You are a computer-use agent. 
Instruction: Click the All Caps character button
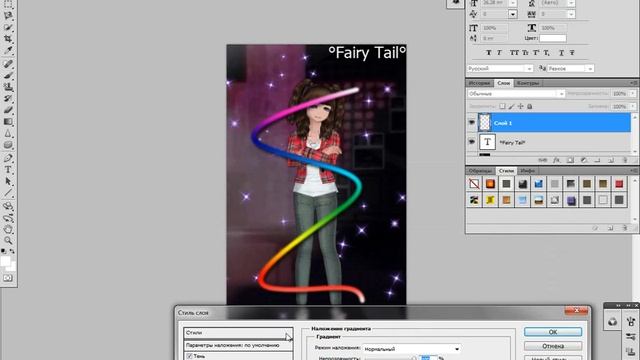(514, 53)
